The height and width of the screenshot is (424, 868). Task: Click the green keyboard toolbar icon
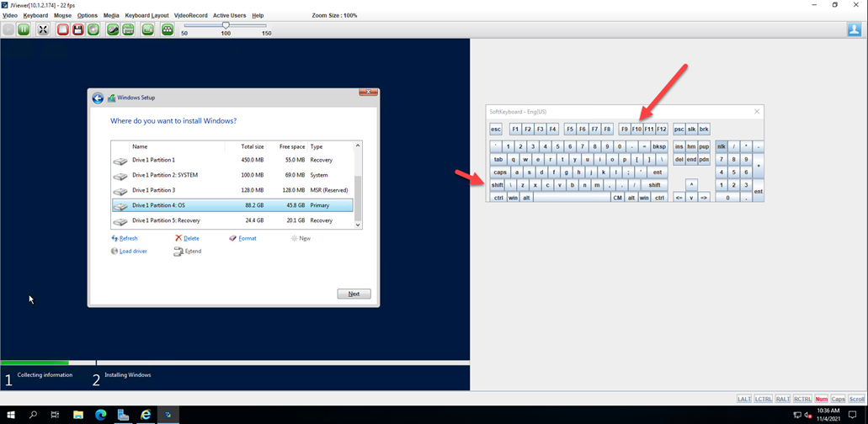pyautogui.click(x=128, y=29)
